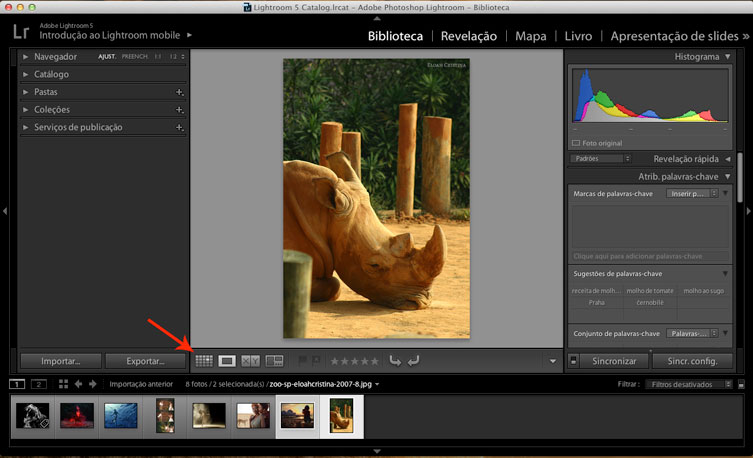The width and height of the screenshot is (753, 458).
Task: Toggle sync switch beside Sincronizar button
Action: [x=574, y=361]
